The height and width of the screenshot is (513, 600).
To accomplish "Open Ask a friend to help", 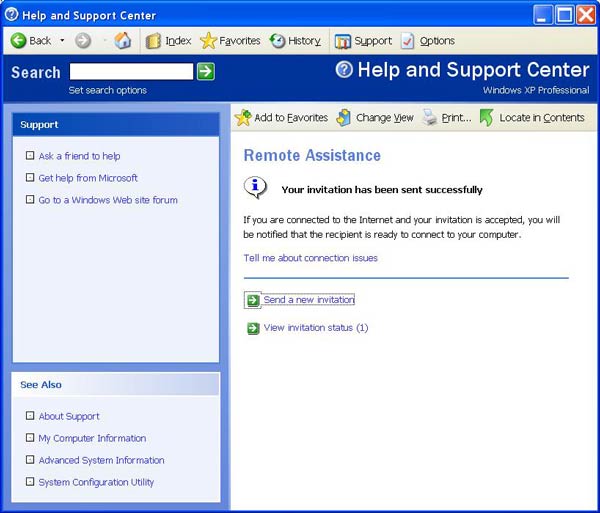I will 79,156.
